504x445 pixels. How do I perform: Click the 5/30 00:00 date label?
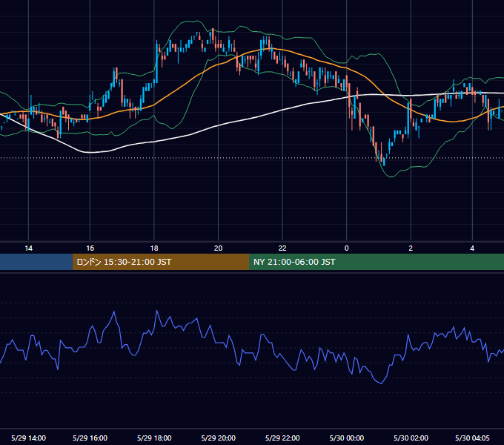pos(347,438)
